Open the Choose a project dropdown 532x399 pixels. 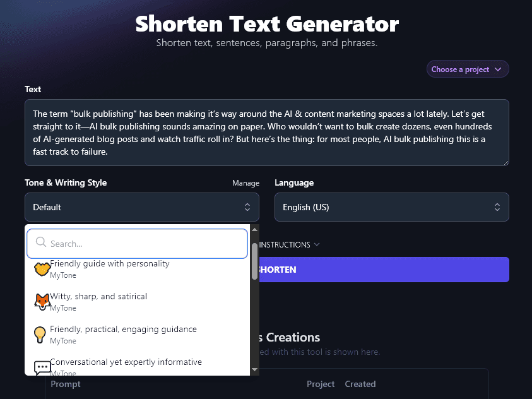tap(467, 69)
